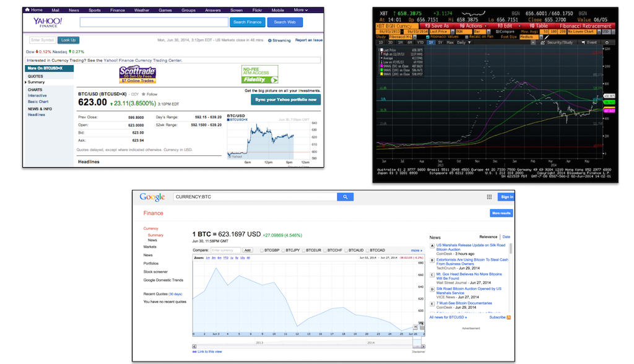Click the Follow star icon next to BTC/USD

tap(144, 94)
